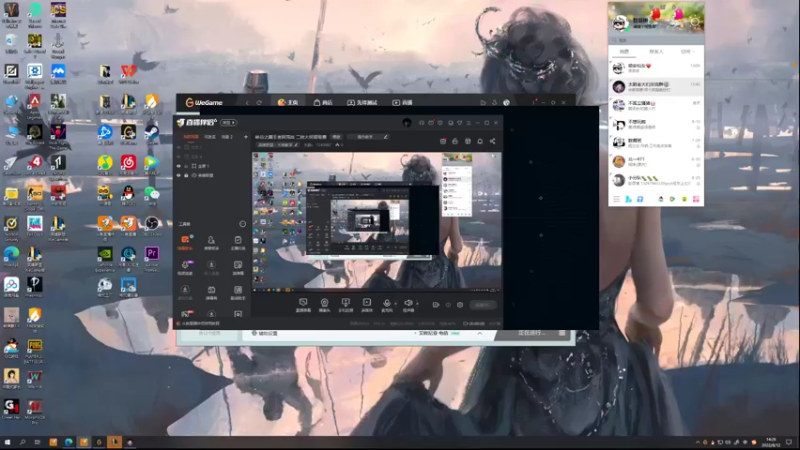Open the hamburger menu beside the running button
Viewport: 800px width, 450px height.
[562, 333]
